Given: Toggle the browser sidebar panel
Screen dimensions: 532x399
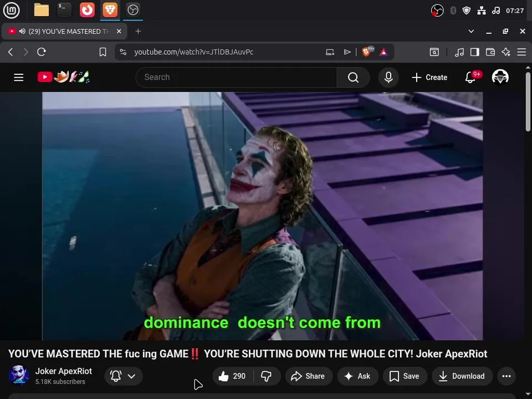Looking at the screenshot, I should tap(475, 52).
